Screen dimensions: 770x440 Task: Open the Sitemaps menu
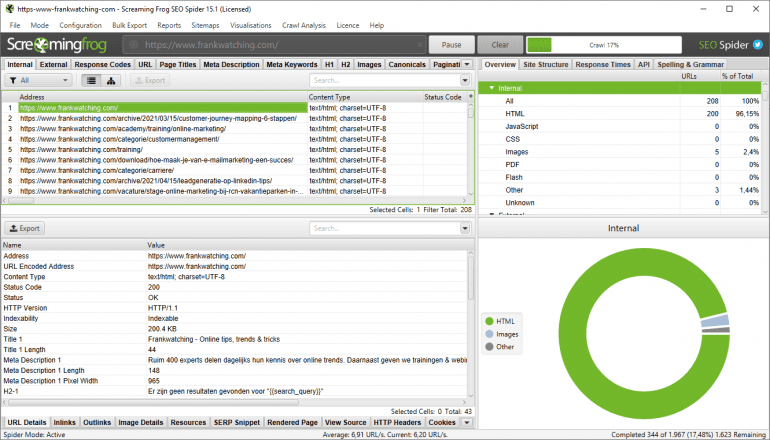tap(205, 25)
